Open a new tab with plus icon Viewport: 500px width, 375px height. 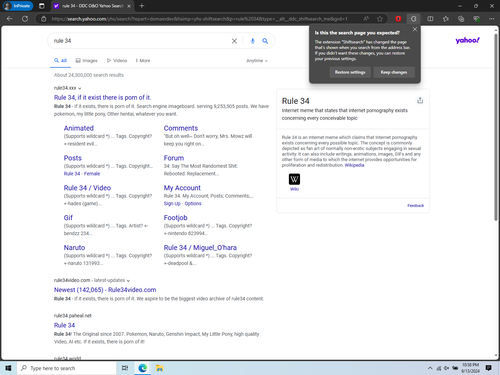click(x=142, y=6)
